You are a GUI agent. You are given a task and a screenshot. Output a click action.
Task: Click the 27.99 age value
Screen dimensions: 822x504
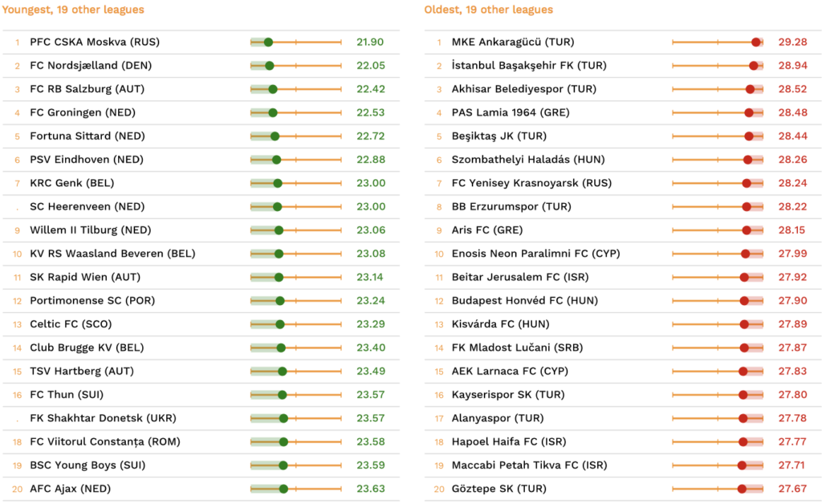click(x=792, y=254)
